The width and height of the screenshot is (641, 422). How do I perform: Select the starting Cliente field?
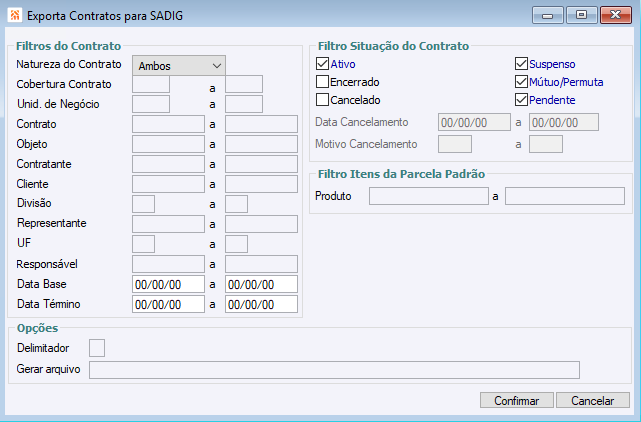(x=168, y=184)
